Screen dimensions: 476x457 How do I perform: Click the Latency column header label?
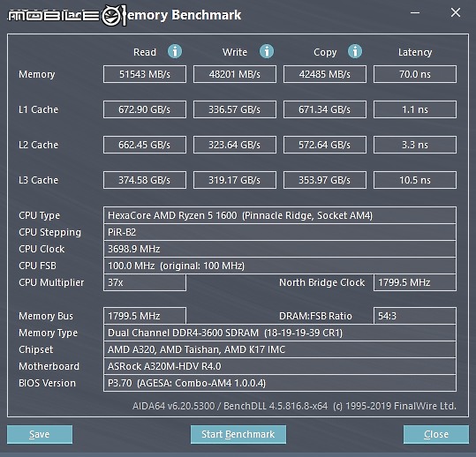[x=415, y=52]
